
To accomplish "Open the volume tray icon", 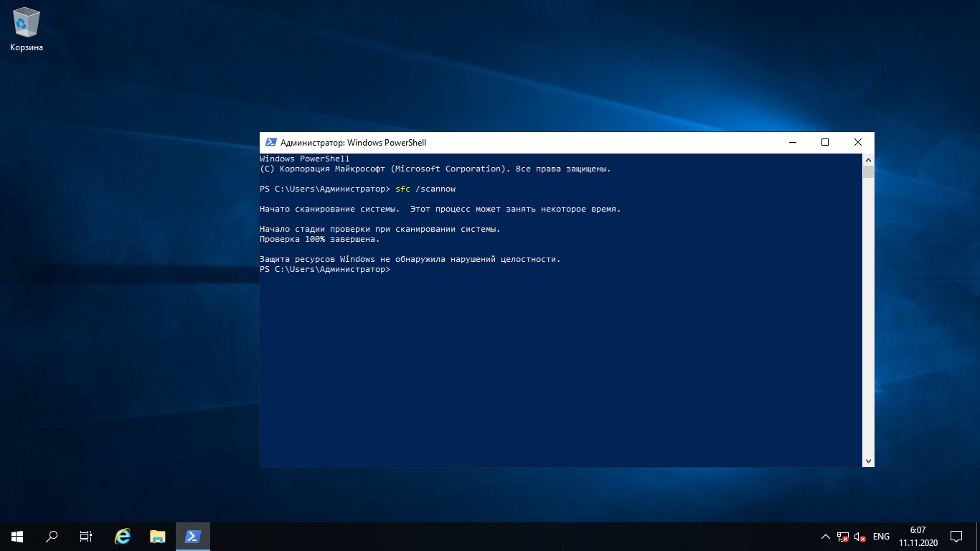I will pyautogui.click(x=860, y=537).
